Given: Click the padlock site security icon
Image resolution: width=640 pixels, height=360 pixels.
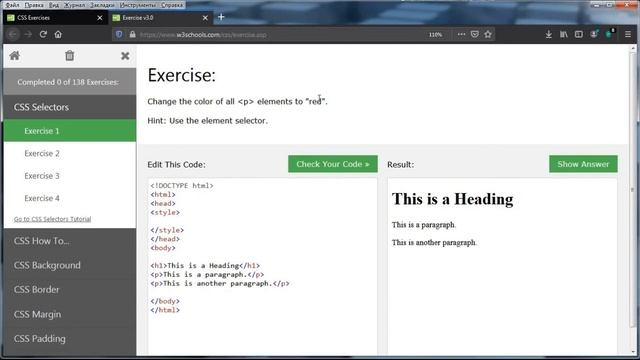Looking at the screenshot, I should click(x=132, y=35).
